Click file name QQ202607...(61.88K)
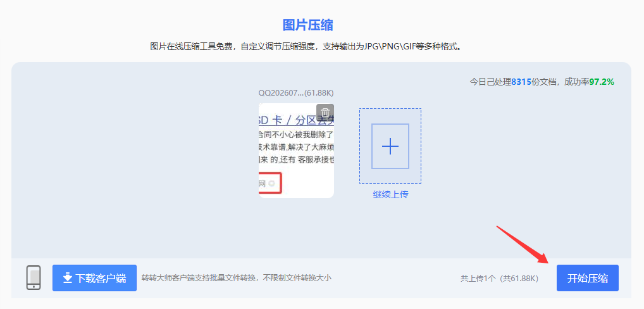Screen dimensions: 644x309 [296, 93]
